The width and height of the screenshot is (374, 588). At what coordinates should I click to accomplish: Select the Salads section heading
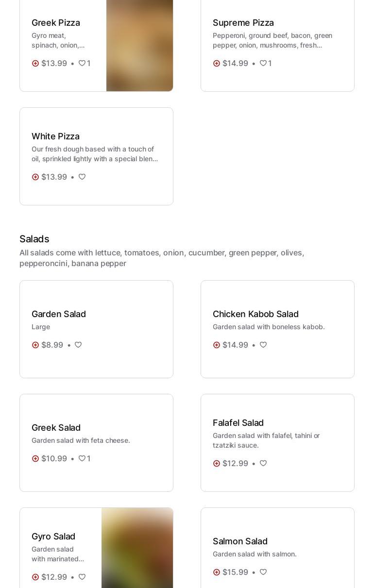tap(34, 239)
